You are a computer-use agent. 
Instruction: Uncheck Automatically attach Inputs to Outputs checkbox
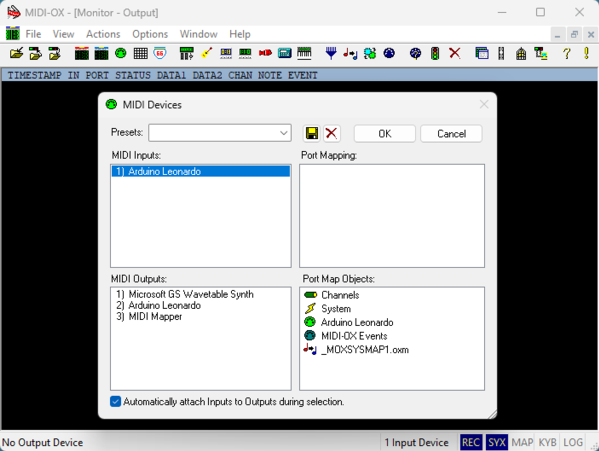[x=115, y=401]
